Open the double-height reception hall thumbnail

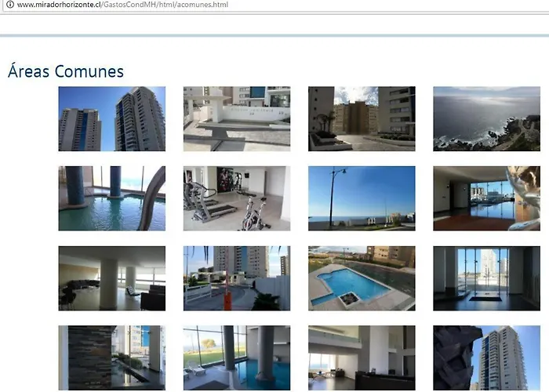pyautogui.click(x=362, y=358)
